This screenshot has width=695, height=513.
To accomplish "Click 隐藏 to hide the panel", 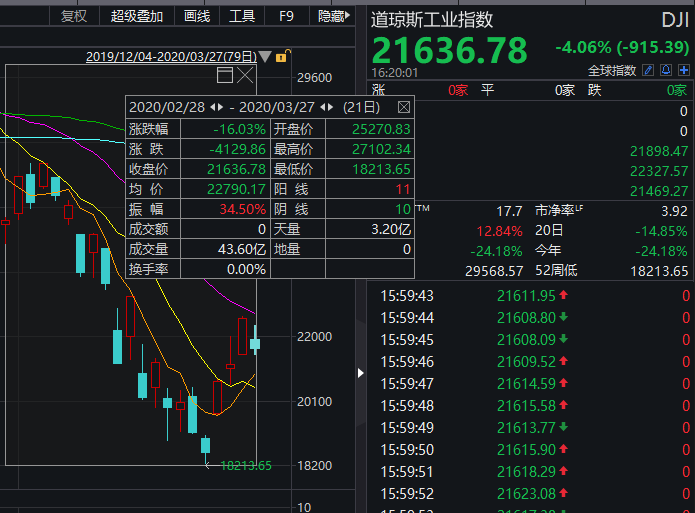I will coord(334,16).
